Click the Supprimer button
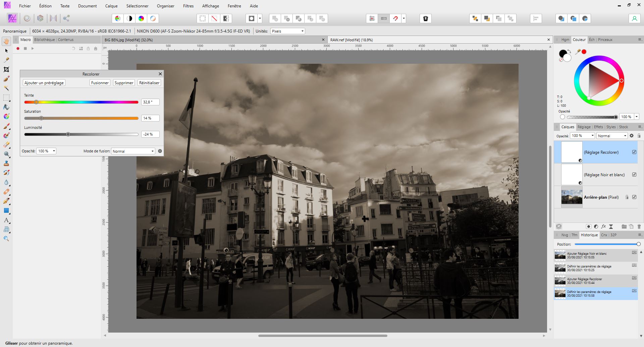 [x=124, y=83]
